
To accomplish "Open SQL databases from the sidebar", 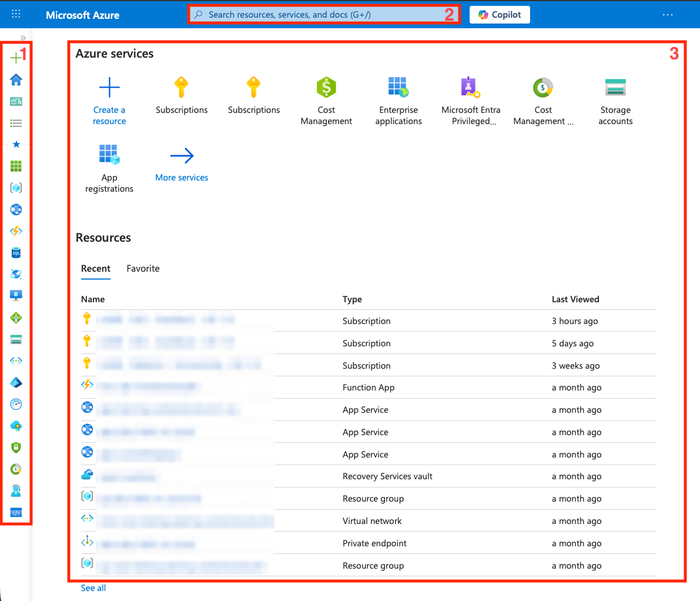I will click(16, 253).
